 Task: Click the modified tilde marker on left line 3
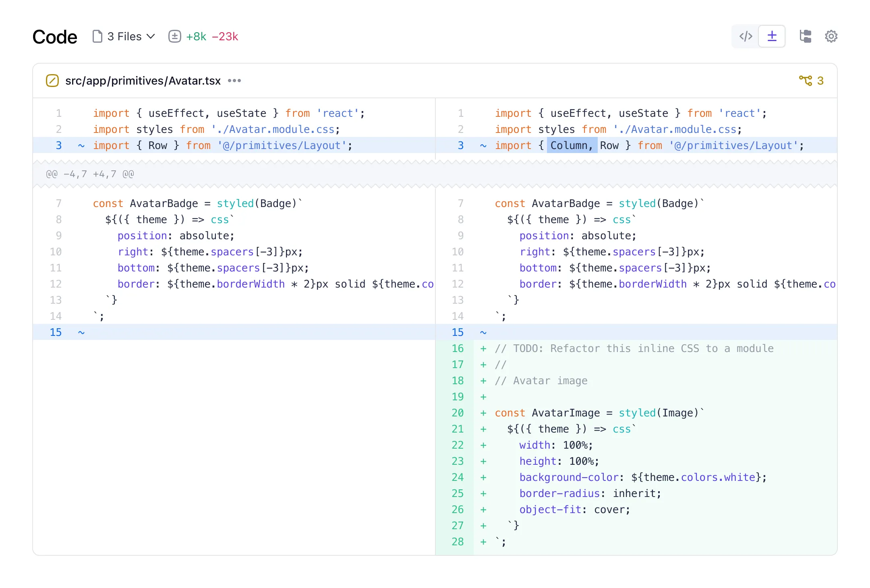81,145
